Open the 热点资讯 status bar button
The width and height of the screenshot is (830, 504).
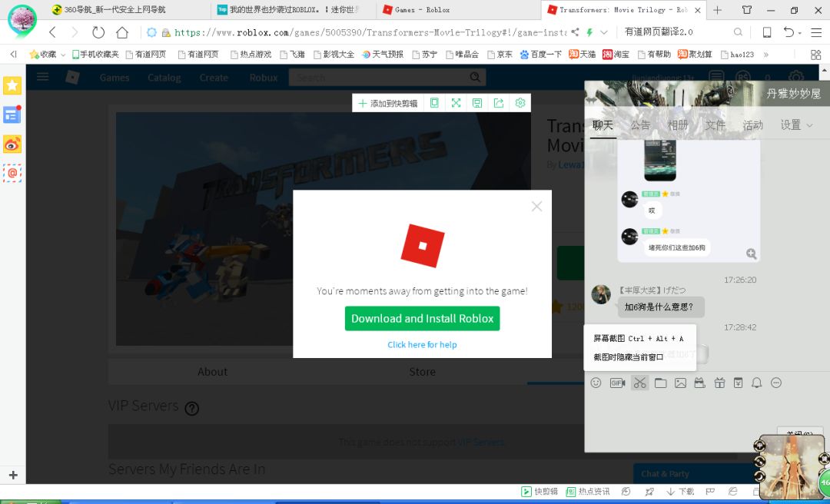(588, 492)
